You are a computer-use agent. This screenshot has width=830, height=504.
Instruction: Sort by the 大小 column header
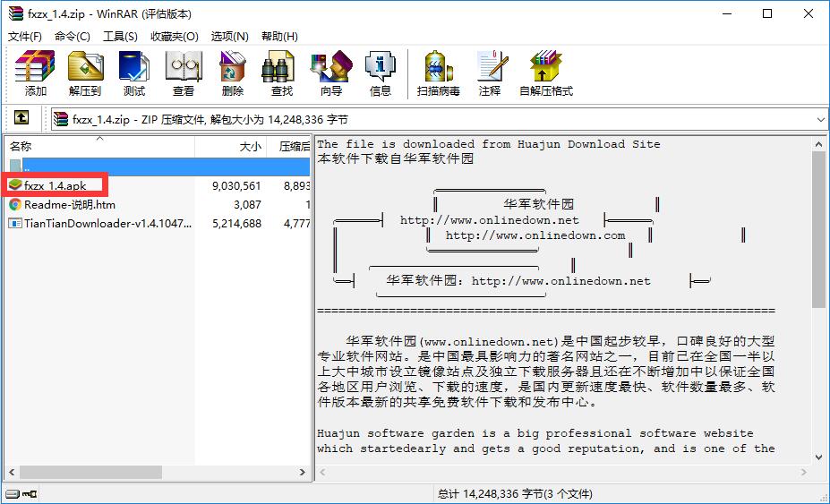(230, 147)
